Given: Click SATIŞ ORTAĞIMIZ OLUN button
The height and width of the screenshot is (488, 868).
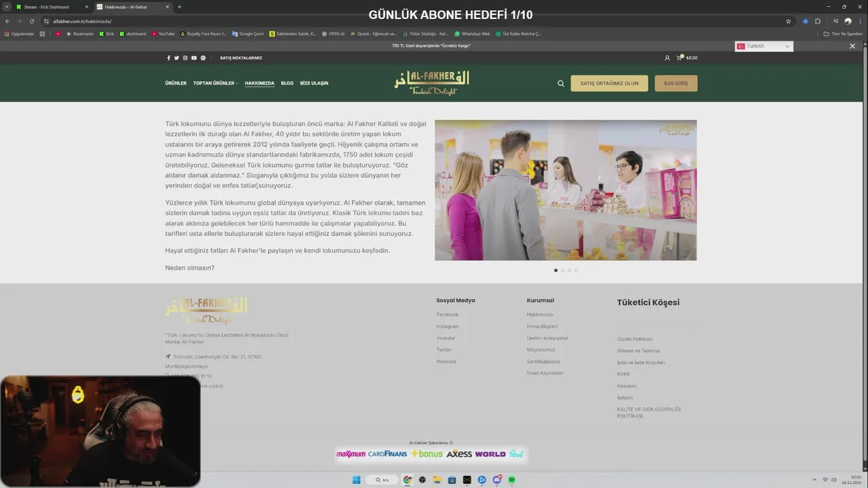Looking at the screenshot, I should (x=609, y=83).
